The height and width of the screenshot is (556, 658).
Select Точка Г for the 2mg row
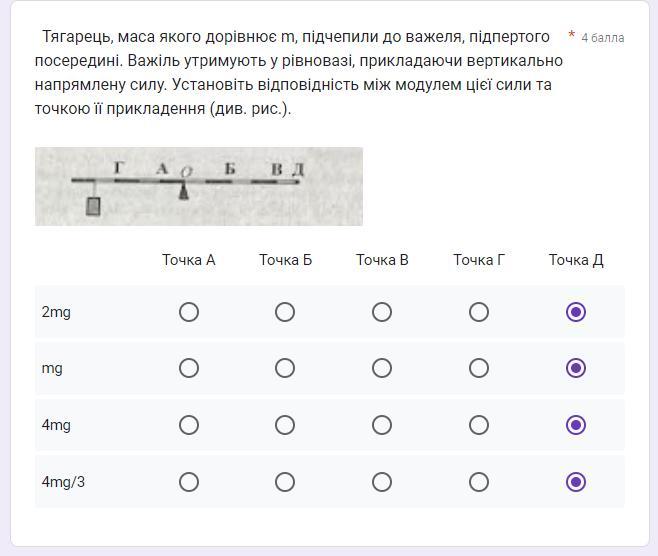tap(479, 312)
